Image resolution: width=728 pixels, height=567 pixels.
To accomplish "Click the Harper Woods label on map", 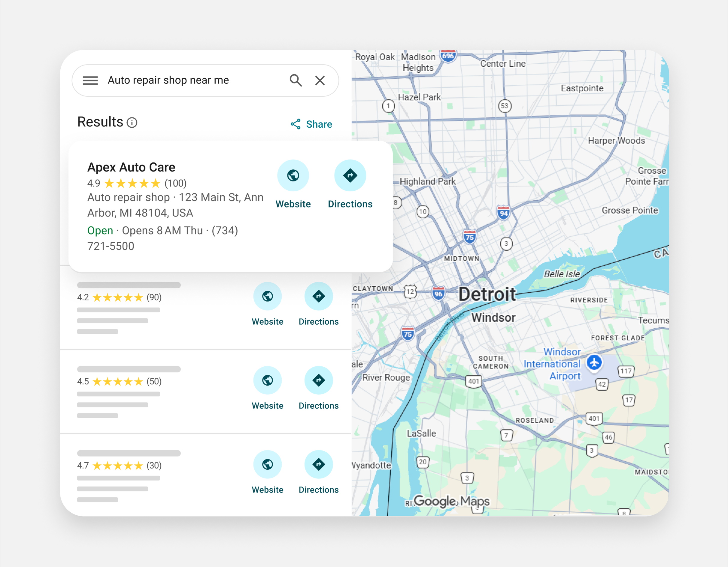I will [616, 141].
